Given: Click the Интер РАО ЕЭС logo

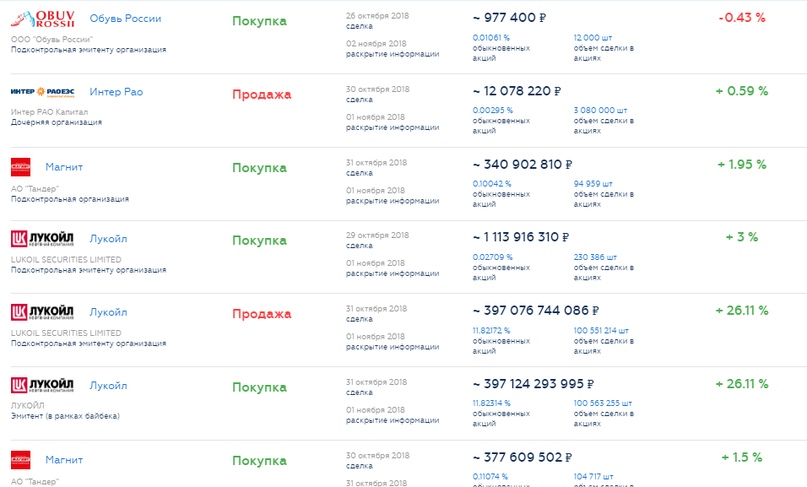Looking at the screenshot, I should (x=45, y=92).
